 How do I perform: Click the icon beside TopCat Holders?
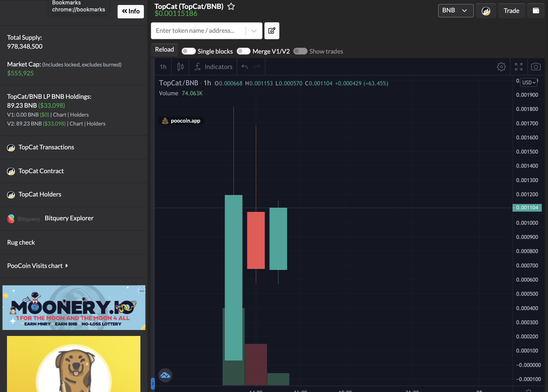pos(11,195)
